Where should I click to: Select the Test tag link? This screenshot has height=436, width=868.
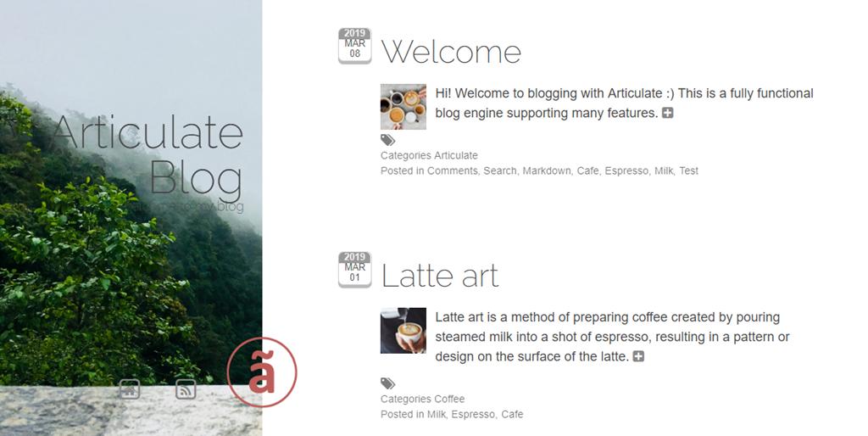point(688,170)
